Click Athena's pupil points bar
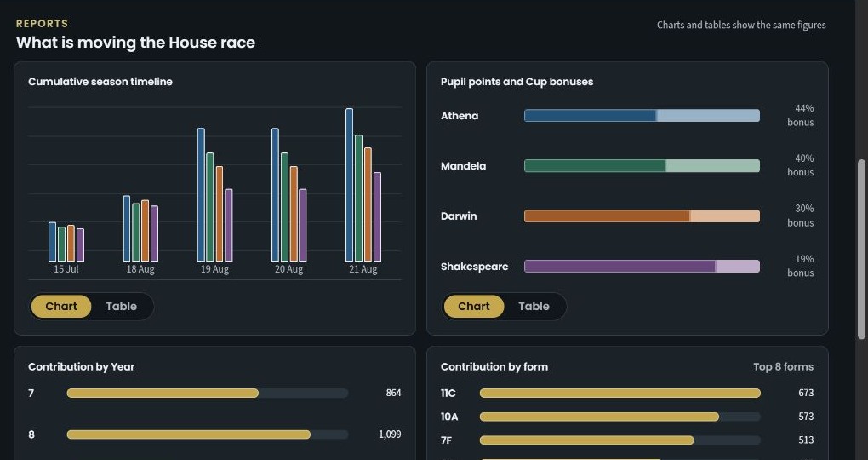Screen dimensions: 868x460 642,116
